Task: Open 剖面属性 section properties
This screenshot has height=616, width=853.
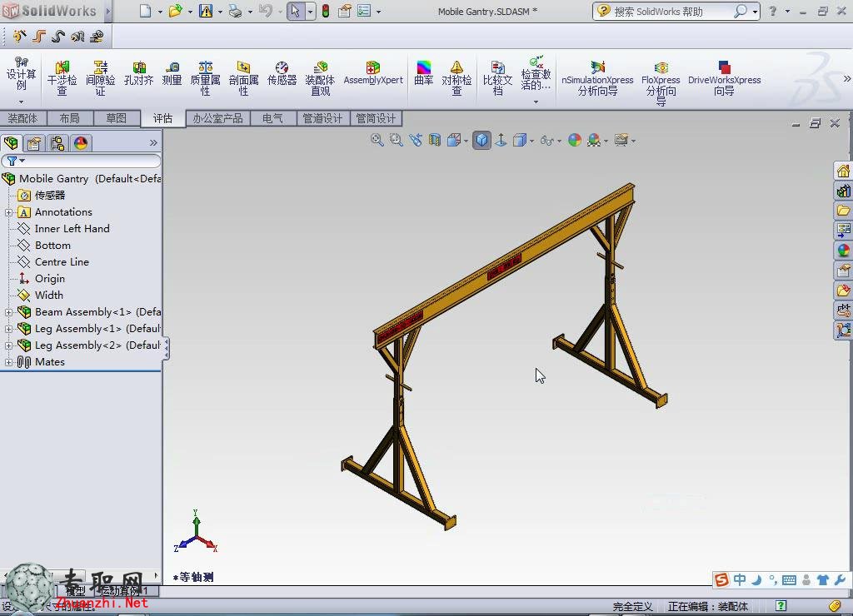Action: 243,77
